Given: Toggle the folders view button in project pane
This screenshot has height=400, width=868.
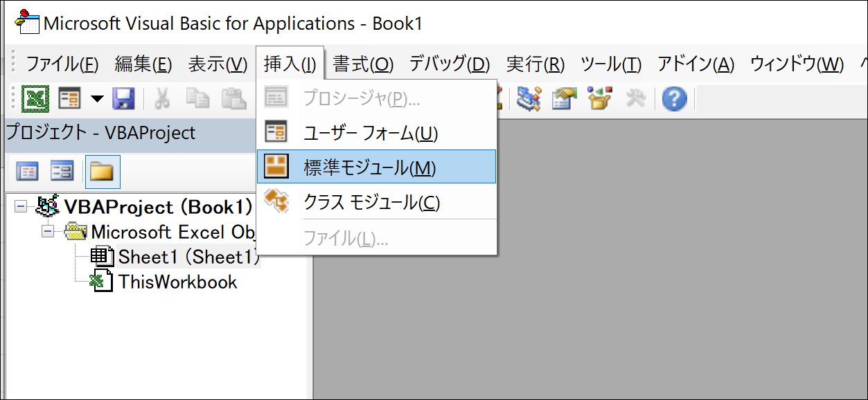Looking at the screenshot, I should pyautogui.click(x=103, y=172).
